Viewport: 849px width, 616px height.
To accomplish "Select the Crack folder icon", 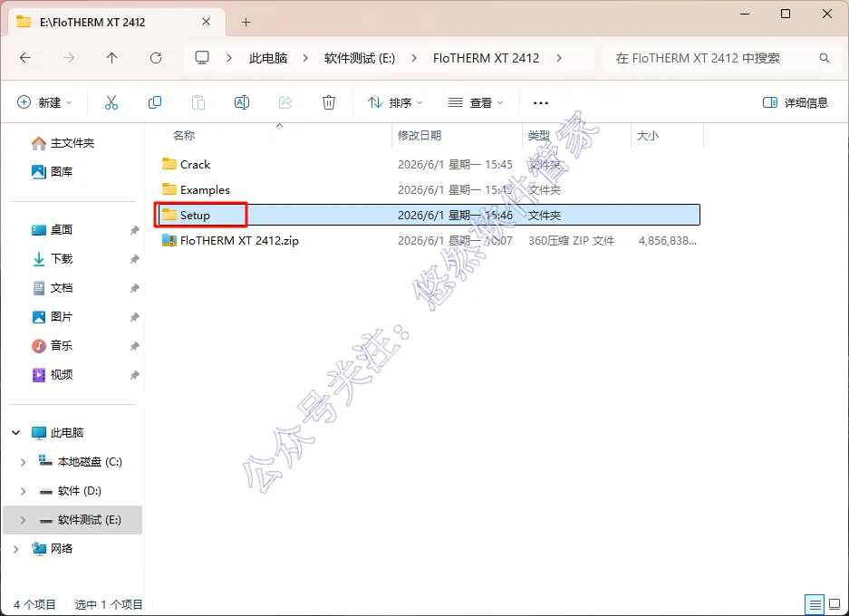I will [169, 163].
